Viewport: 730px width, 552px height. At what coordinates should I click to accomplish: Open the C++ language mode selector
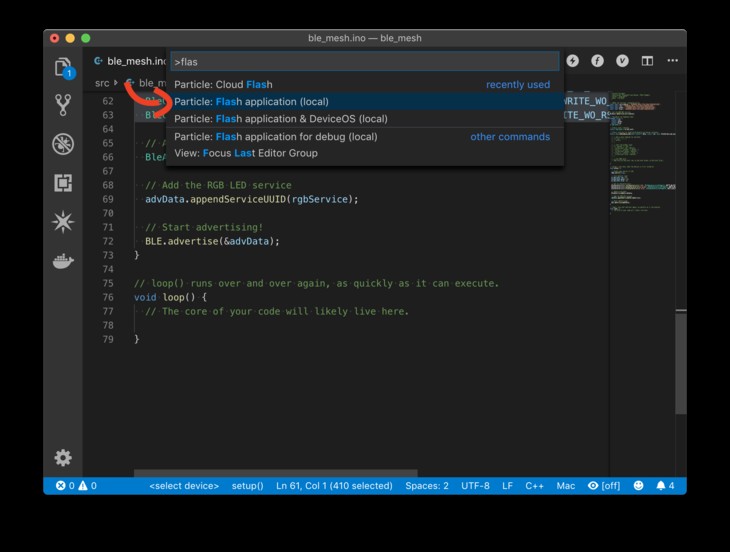(x=535, y=486)
